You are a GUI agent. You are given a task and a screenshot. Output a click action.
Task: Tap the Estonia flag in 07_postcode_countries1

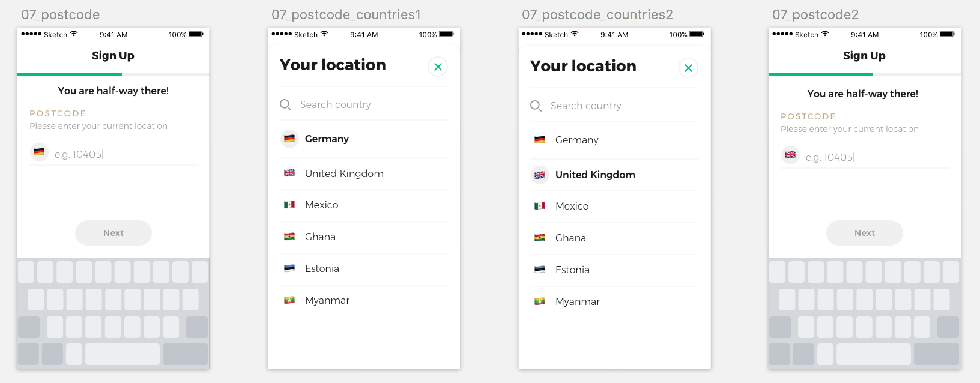[x=289, y=268]
